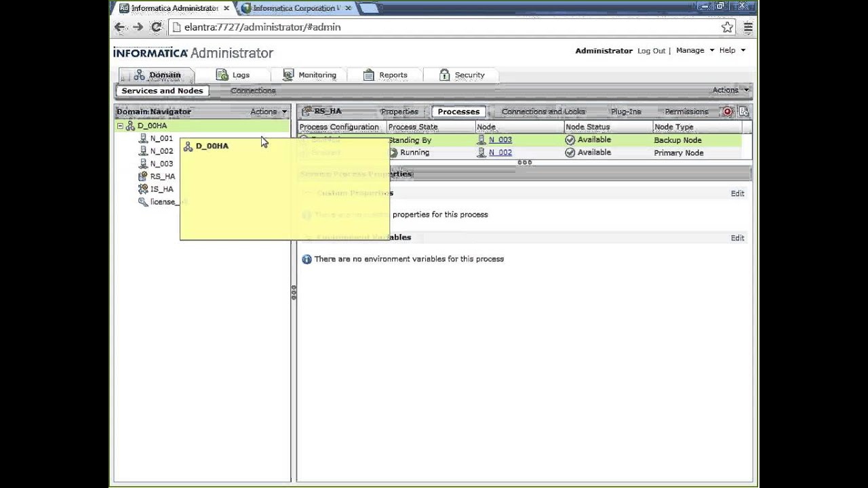Click the N_003 node icon in navigator
The image size is (868, 488).
point(143,164)
